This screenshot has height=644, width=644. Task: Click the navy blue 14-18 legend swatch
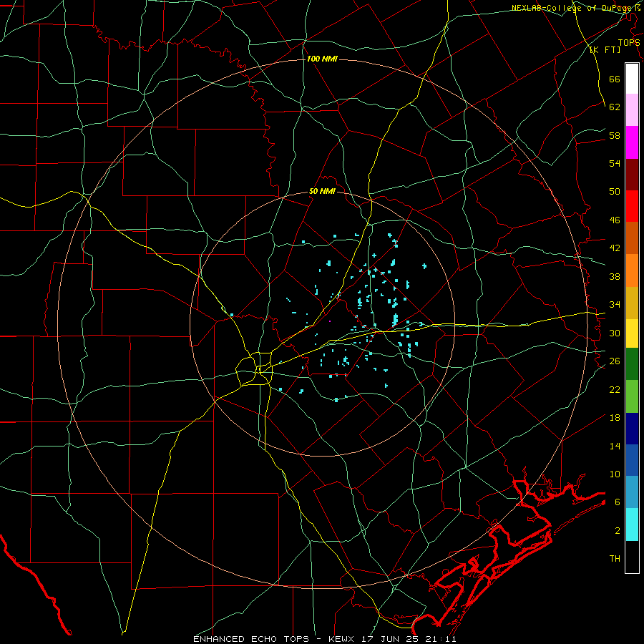click(x=632, y=429)
